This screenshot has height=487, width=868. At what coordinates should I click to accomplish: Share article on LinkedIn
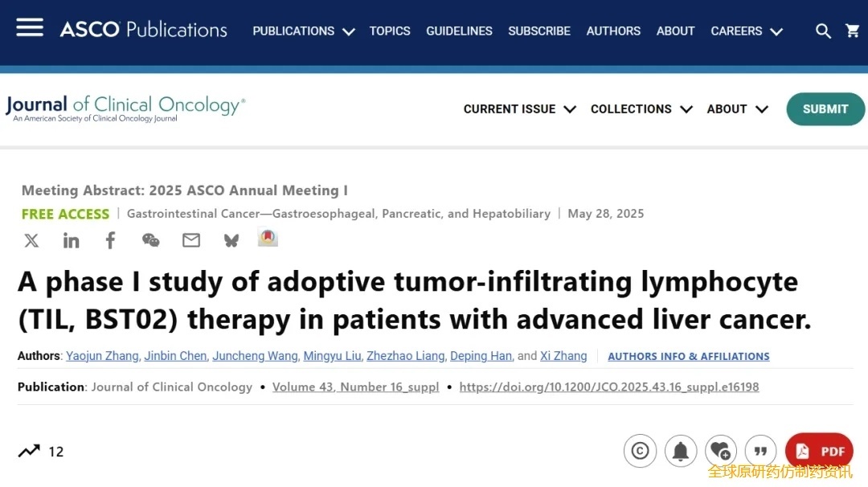[72, 240]
